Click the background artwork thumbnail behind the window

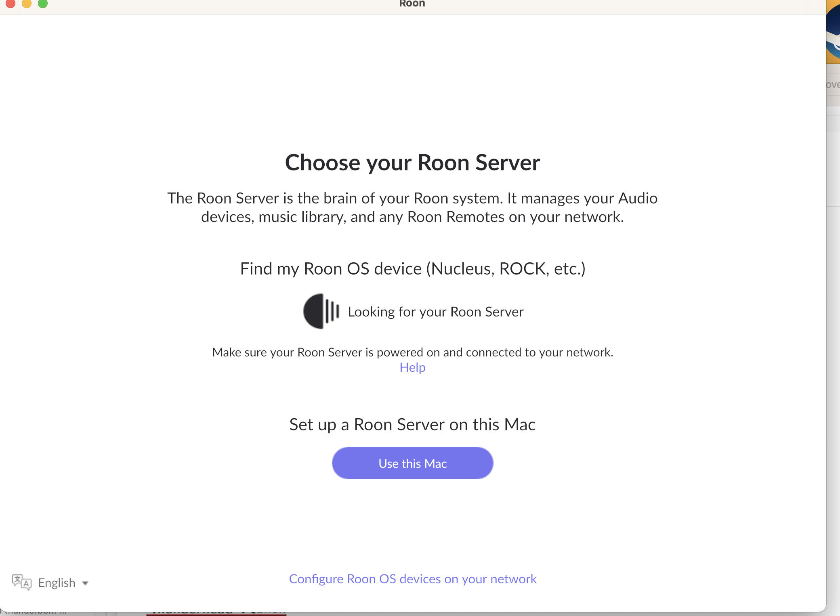click(833, 32)
